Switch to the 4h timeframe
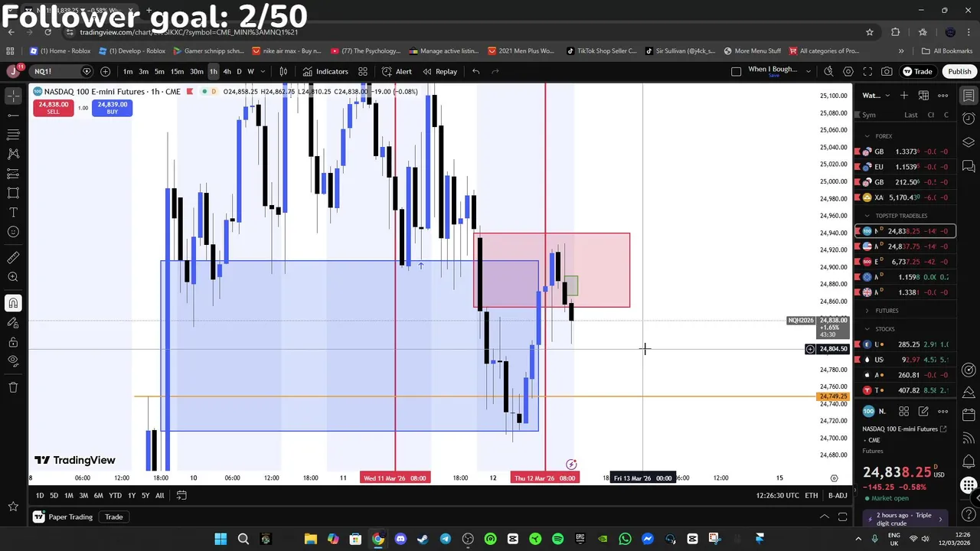Screen dimensions: 980x551 coord(227,71)
